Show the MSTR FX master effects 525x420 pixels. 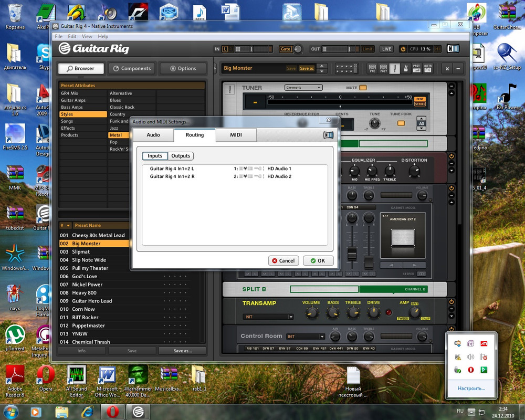(427, 68)
